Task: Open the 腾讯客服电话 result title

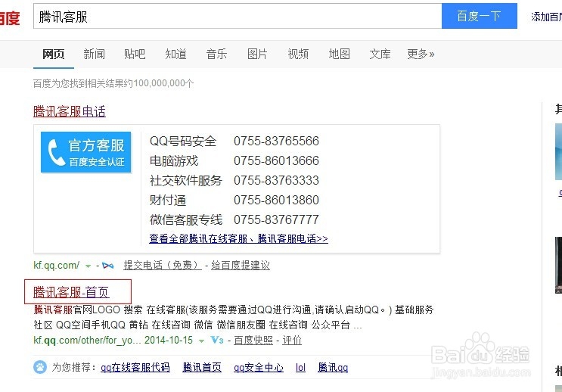Action: pyautogui.click(x=70, y=111)
